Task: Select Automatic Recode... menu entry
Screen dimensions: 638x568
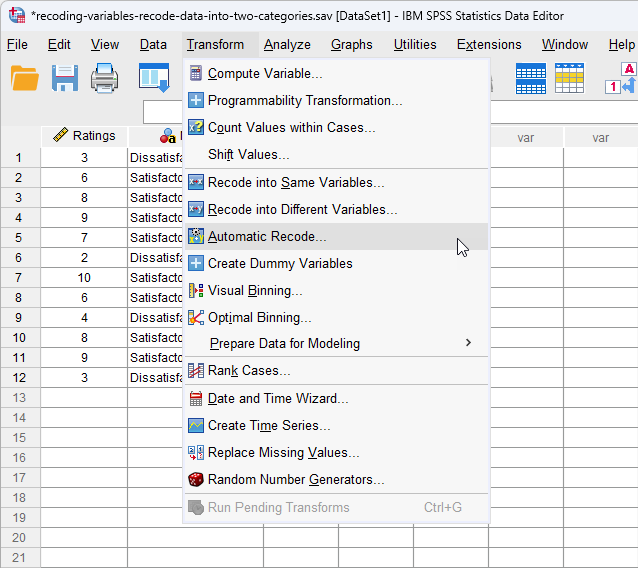Action: tap(336, 236)
